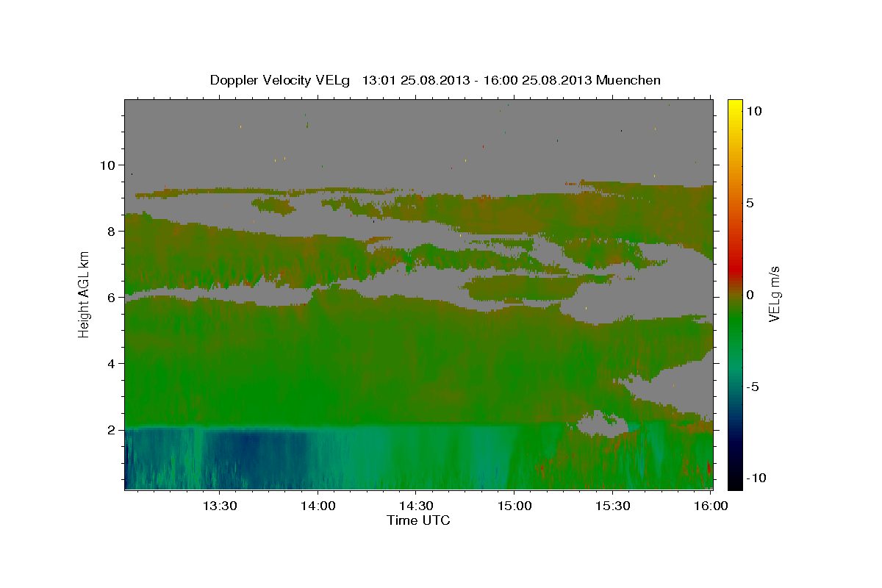The width and height of the screenshot is (882, 588).
Task: Click the yellow top of the colorbar
Action: point(734,104)
